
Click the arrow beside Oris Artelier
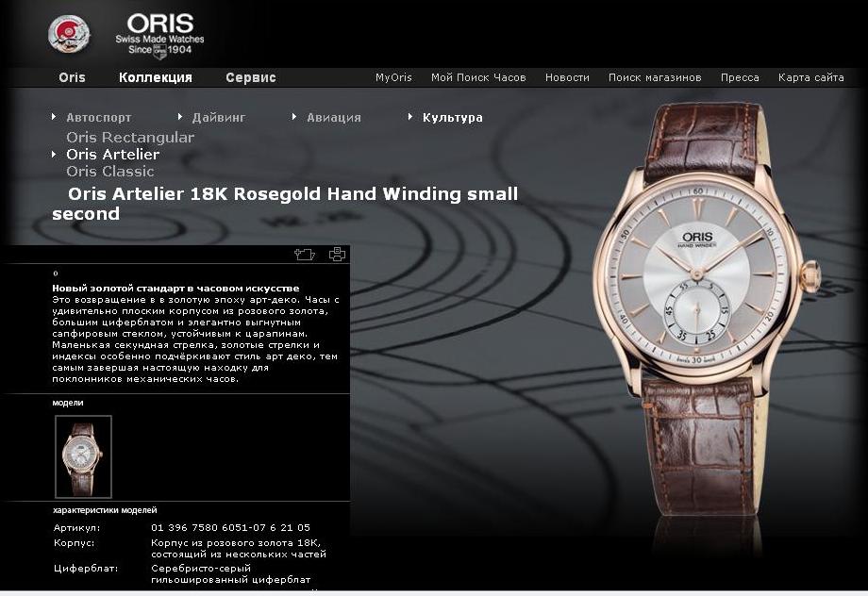(x=54, y=154)
